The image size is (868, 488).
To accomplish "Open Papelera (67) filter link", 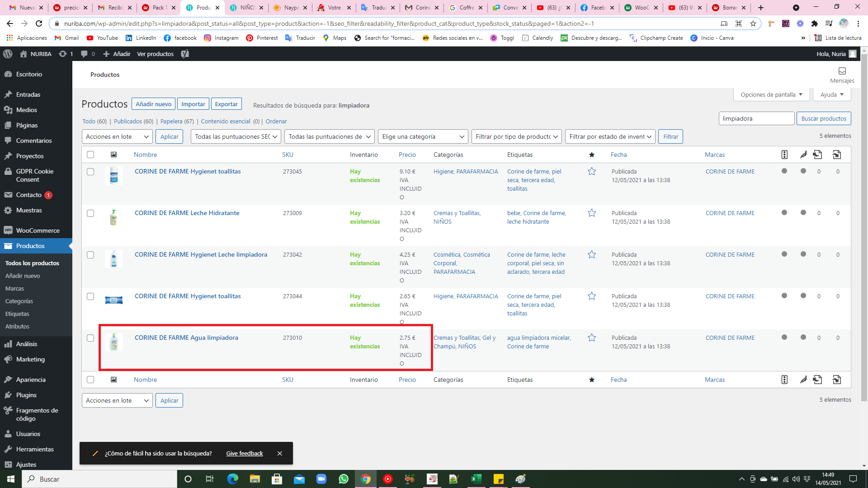I will (177, 121).
